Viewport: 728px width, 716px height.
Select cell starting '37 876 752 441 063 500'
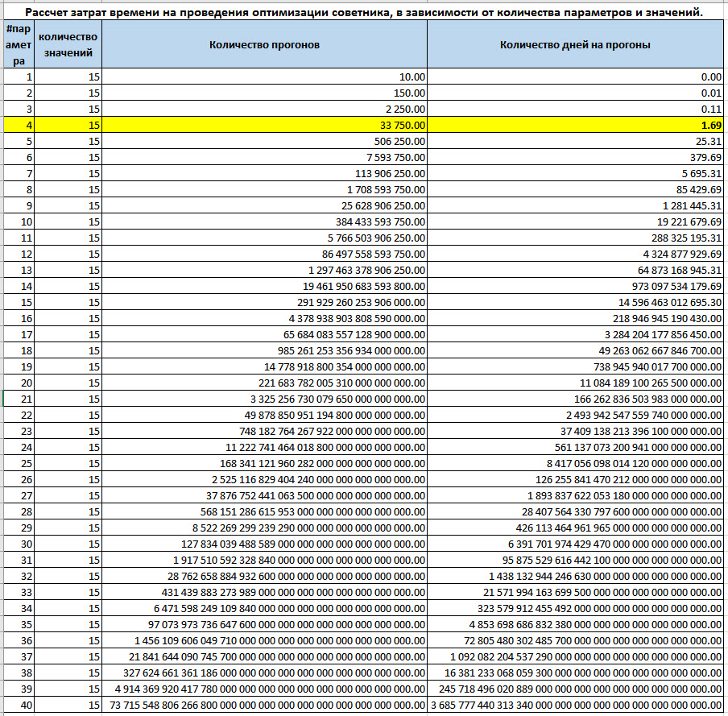264,495
